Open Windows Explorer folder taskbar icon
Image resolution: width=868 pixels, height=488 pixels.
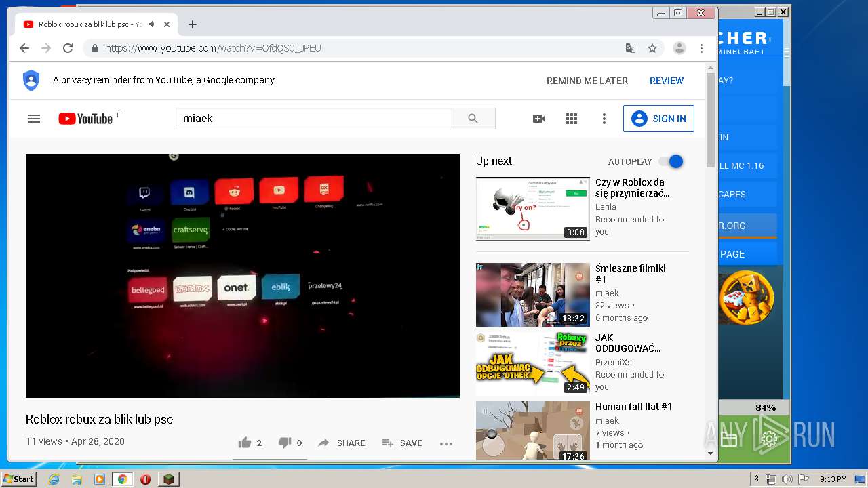click(x=77, y=479)
